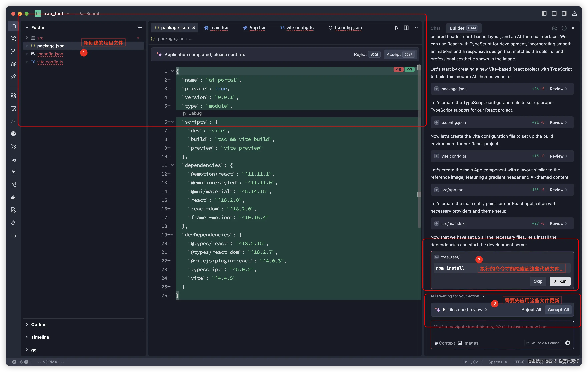This screenshot has width=588, height=372.
Task: Open the Docker icon in activity bar
Action: pos(13,197)
